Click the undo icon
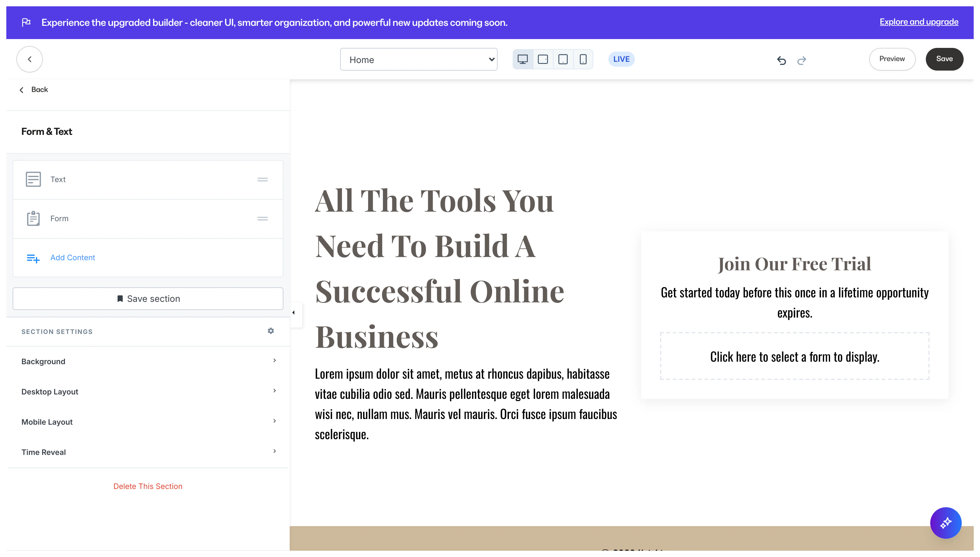 [781, 60]
